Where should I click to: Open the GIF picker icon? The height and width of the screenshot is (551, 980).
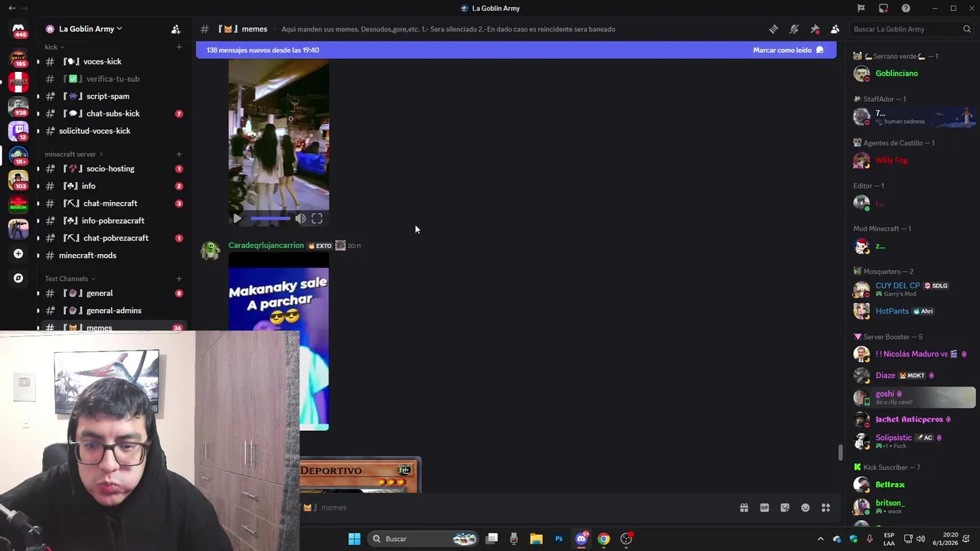tap(764, 507)
